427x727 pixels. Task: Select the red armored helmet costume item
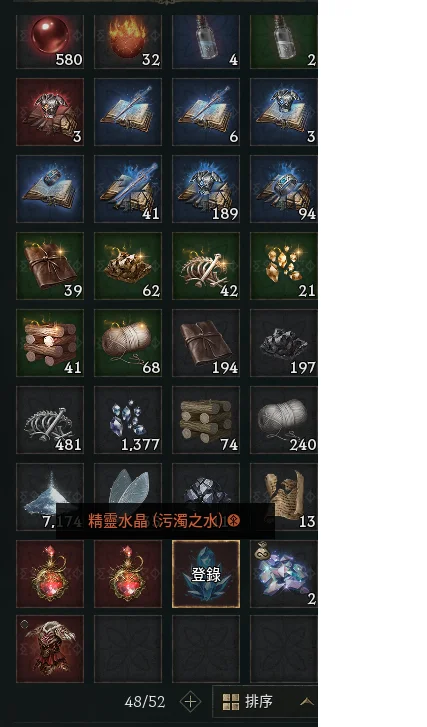pos(50,649)
